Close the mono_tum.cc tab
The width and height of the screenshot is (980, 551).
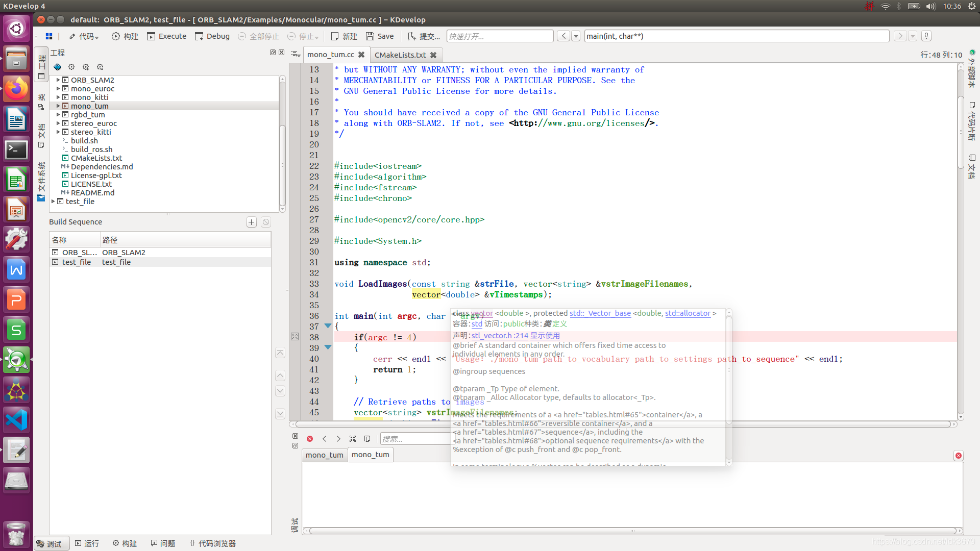[x=361, y=55]
